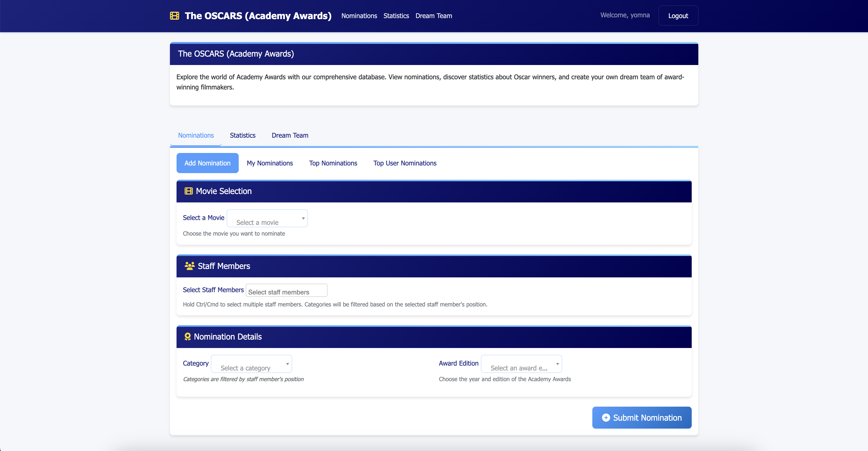
Task: Click the film icon in the navbar brand
Action: 175,16
